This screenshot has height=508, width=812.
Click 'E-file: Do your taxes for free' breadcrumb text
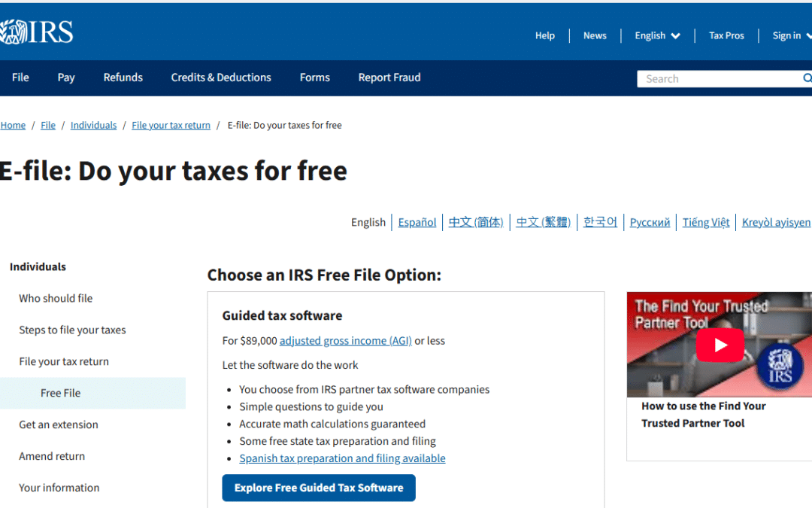(x=284, y=126)
